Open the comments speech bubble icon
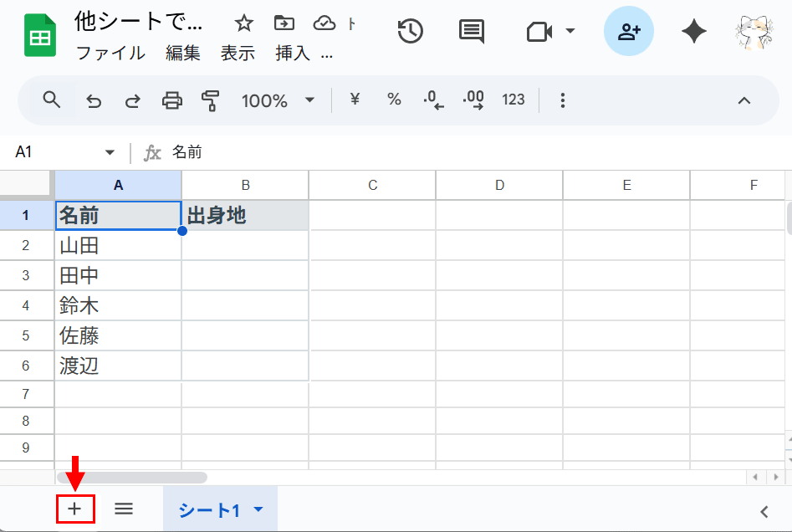792x532 pixels. (x=472, y=32)
